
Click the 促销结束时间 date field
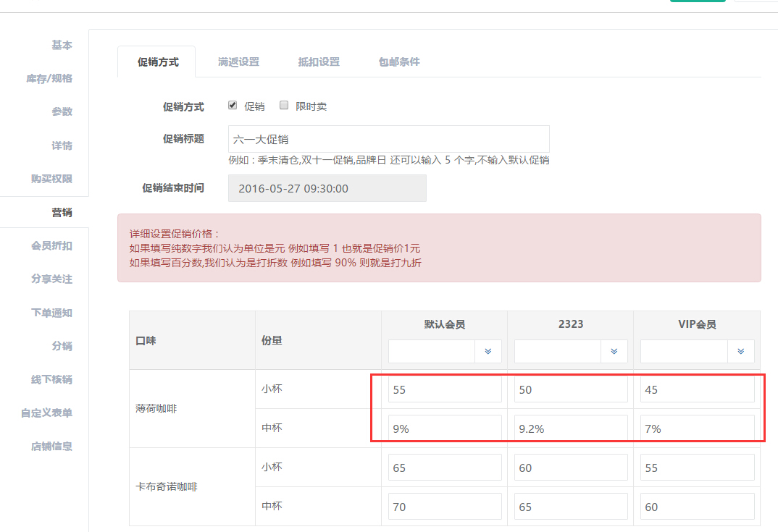click(327, 188)
